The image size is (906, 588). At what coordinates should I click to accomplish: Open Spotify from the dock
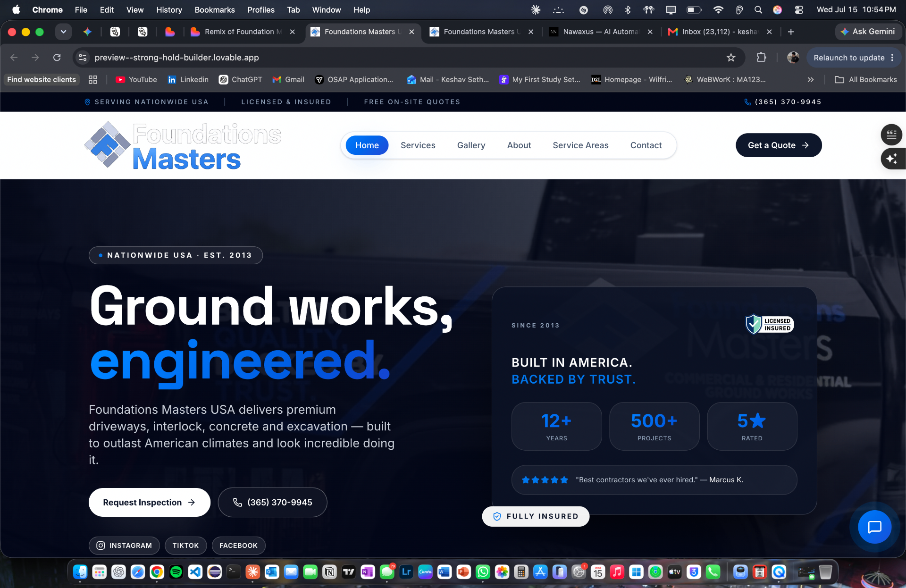pos(176,572)
